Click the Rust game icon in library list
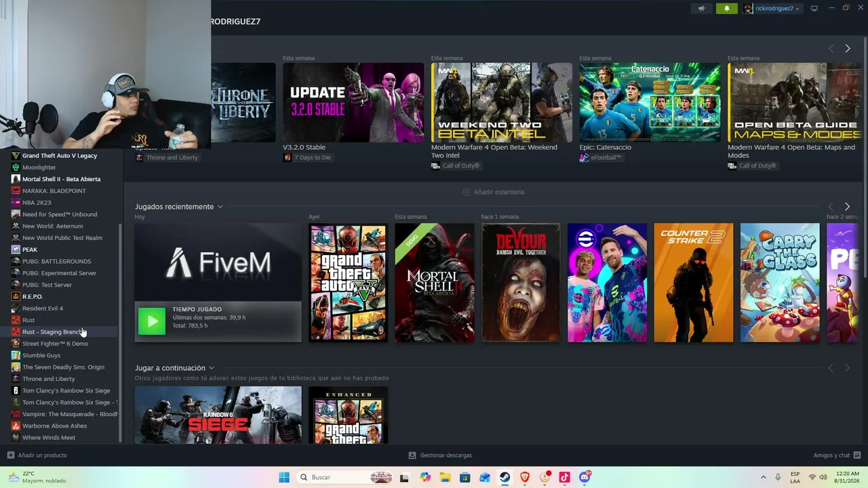Viewport: 868px width, 488px height. 16,320
